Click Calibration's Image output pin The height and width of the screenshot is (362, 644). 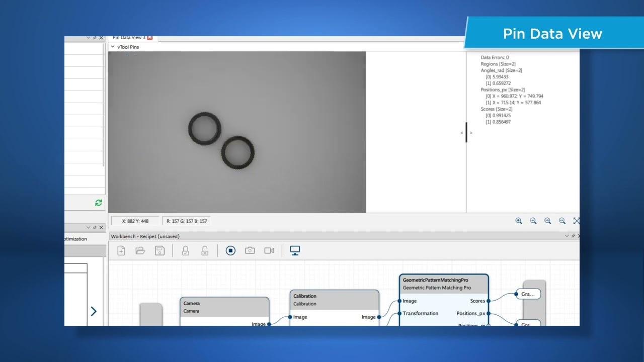379,317
